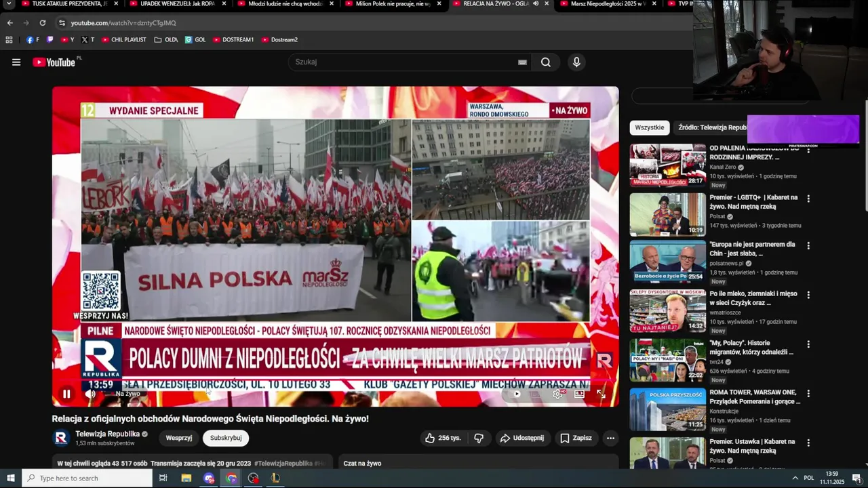Open the player settings gear
Viewport: 868px width, 488px height.
coord(557,394)
